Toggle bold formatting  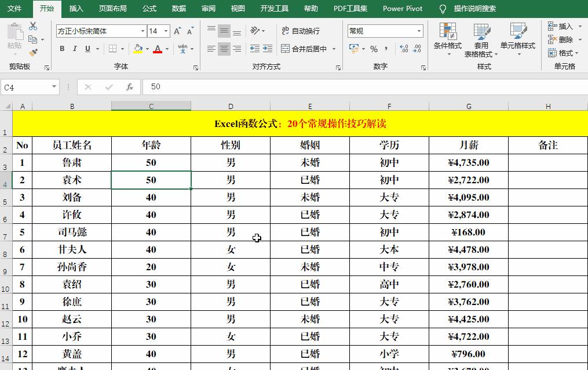click(62, 49)
